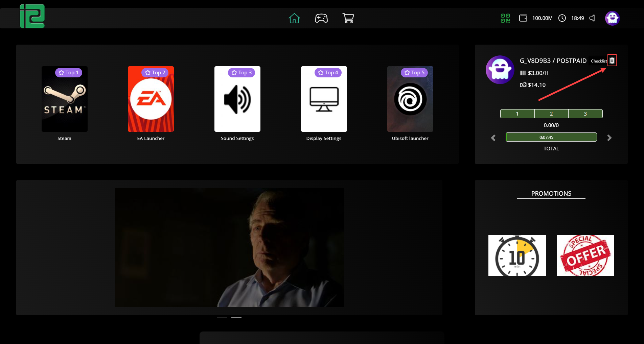This screenshot has width=644, height=344.
Task: Go to the Home page icon
Action: pos(294,18)
